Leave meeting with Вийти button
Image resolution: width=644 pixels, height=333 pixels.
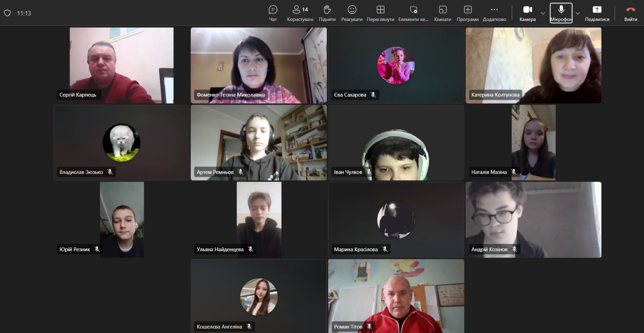pyautogui.click(x=630, y=13)
